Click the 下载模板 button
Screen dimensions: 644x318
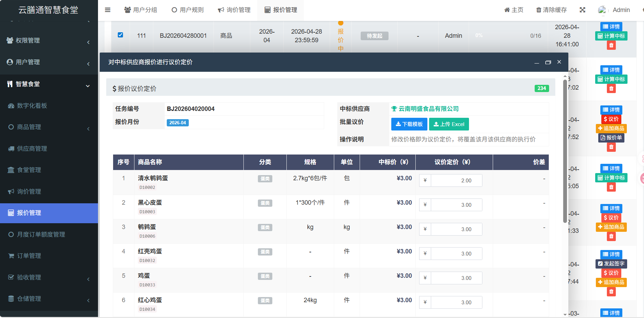(x=409, y=124)
